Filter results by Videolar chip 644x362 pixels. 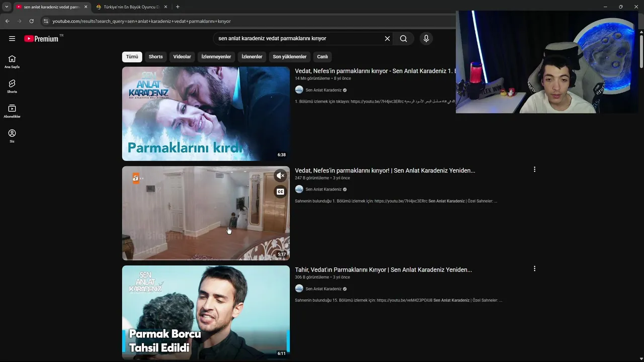(x=182, y=57)
